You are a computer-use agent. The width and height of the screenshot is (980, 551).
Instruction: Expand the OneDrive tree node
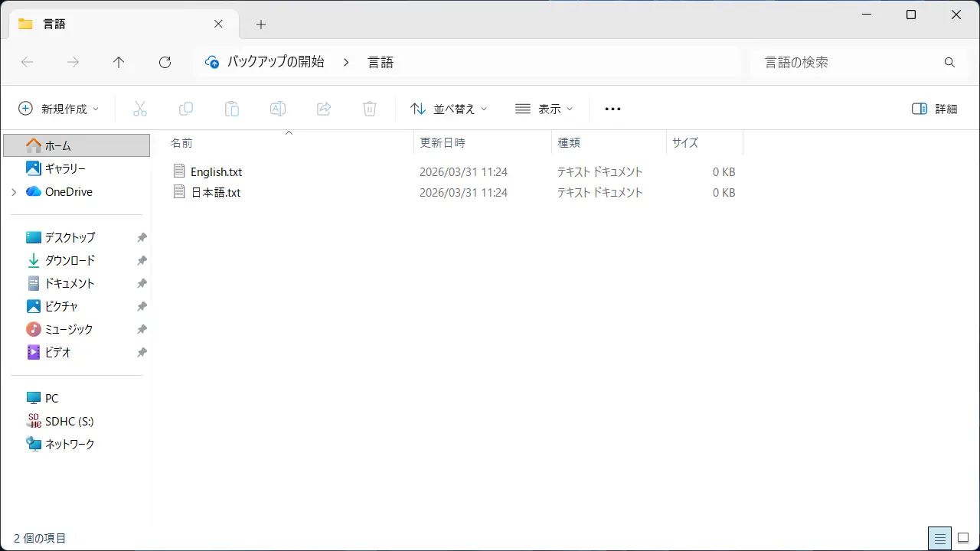point(14,192)
